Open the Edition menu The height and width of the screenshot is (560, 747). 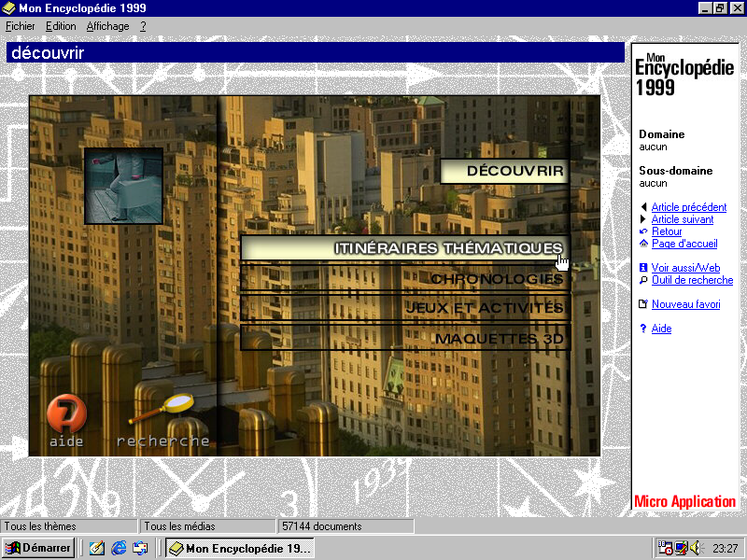[61, 26]
